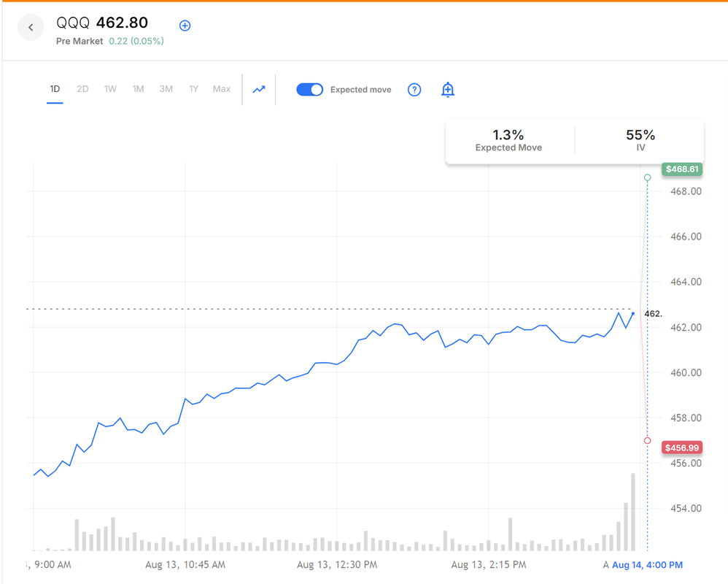728x584 pixels.
Task: Click the 464.00 price axis label
Action: pyautogui.click(x=686, y=282)
